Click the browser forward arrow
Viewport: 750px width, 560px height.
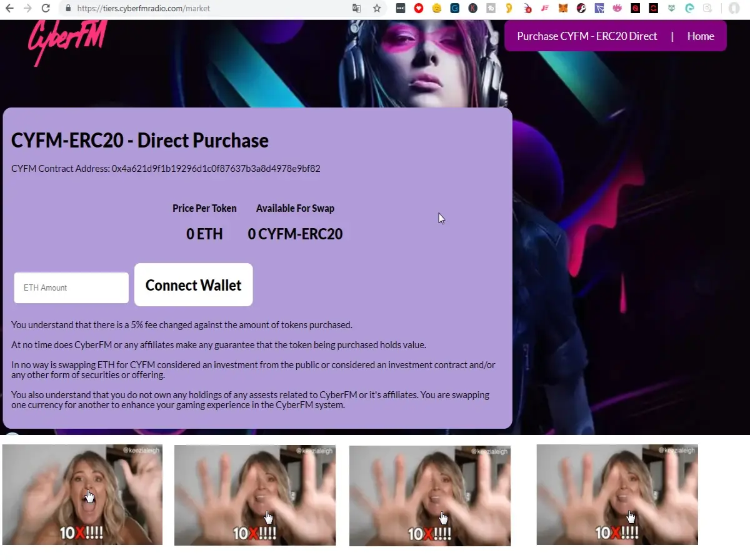(27, 8)
